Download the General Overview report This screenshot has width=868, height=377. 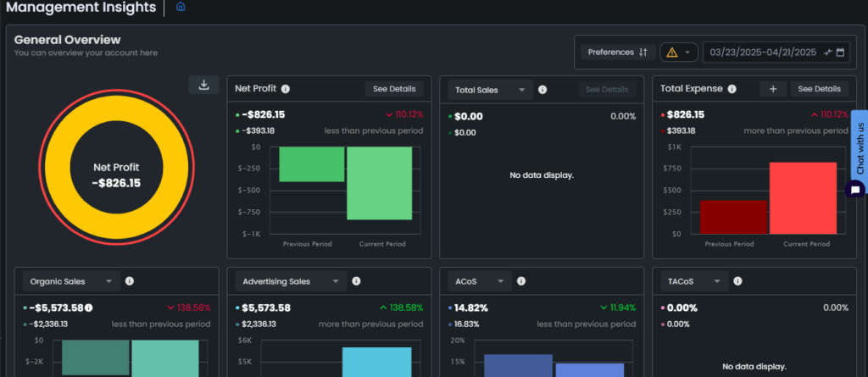(x=203, y=85)
